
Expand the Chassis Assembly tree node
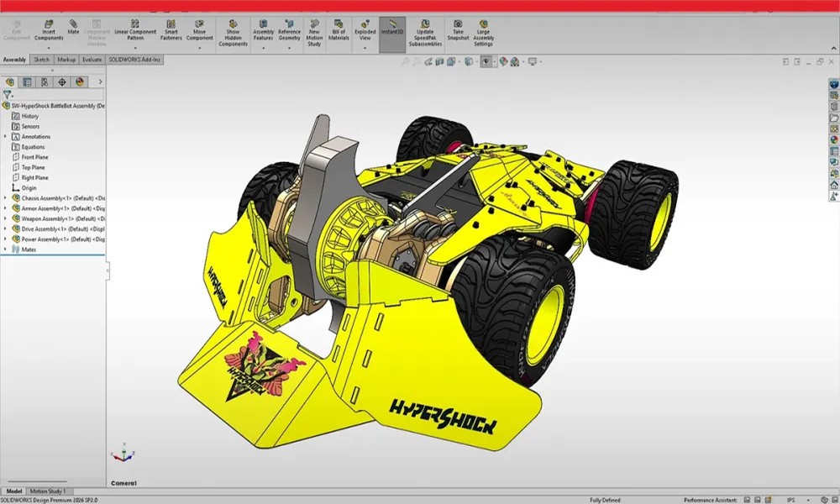pos(5,198)
